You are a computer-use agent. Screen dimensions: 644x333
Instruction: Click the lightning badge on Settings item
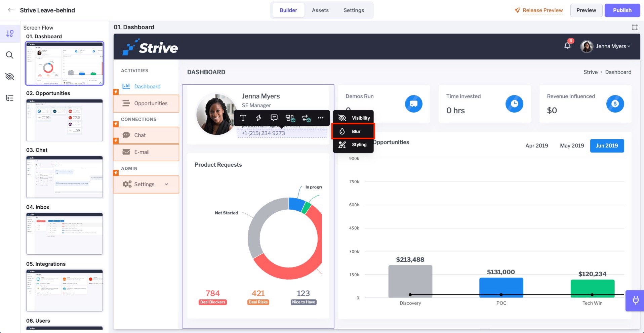116,173
